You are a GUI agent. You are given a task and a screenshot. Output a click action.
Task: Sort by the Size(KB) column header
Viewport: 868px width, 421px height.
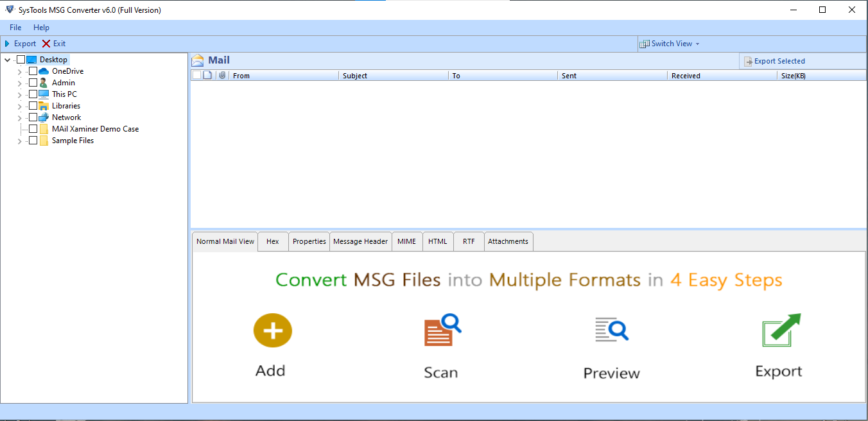tap(822, 75)
